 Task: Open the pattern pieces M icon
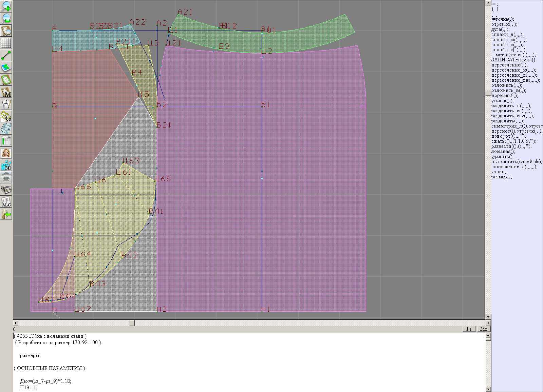6,92
